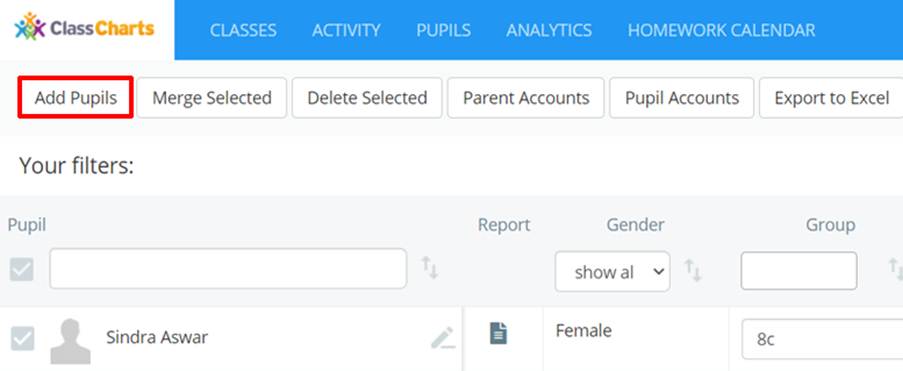This screenshot has width=903, height=371.
Task: Click pupil name Sindra Aswar
Action: [x=157, y=337]
